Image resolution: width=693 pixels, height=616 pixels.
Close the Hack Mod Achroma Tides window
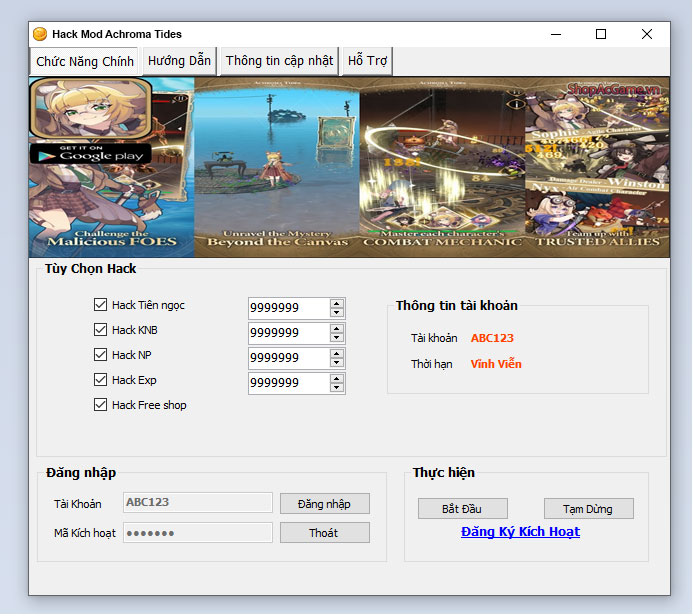pyautogui.click(x=647, y=34)
